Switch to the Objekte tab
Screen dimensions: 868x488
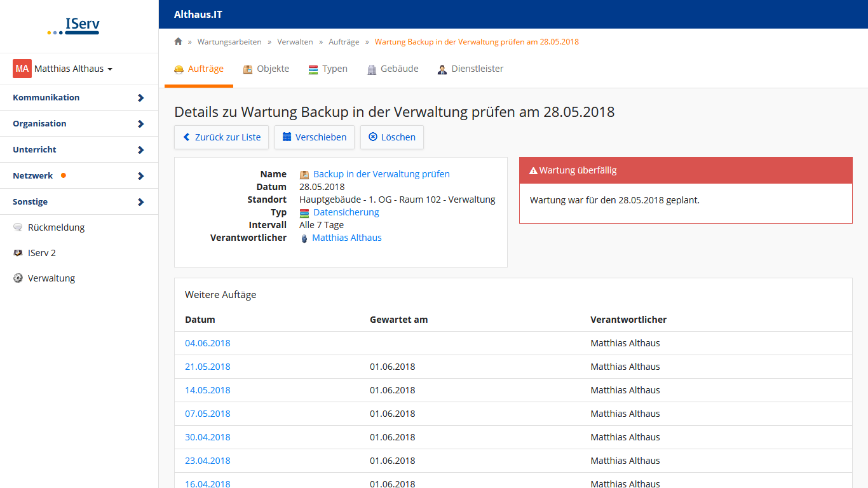[x=266, y=69]
